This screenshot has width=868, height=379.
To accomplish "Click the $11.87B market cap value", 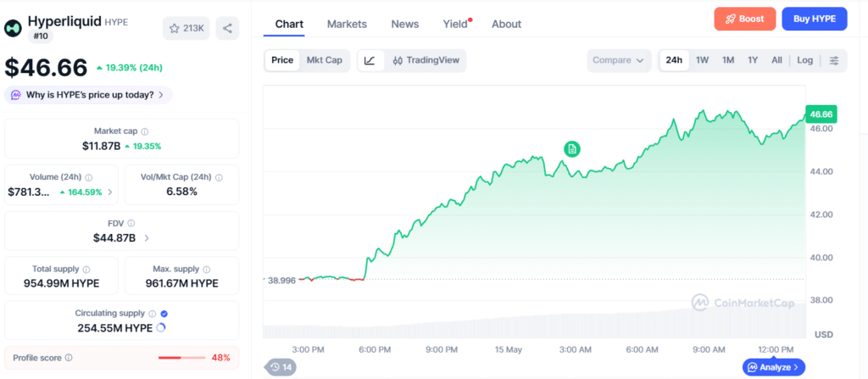I will pyautogui.click(x=100, y=147).
